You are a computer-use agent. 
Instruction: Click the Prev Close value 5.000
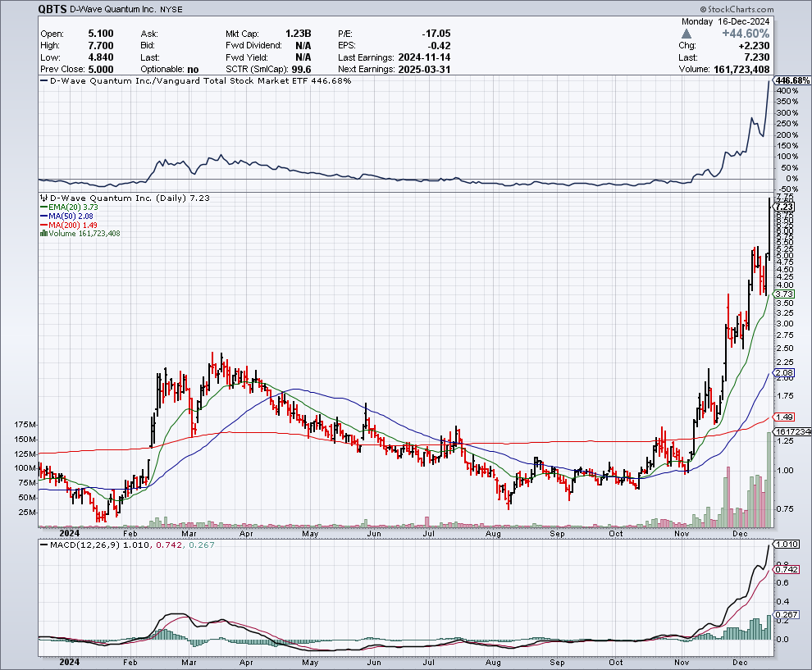point(100,70)
